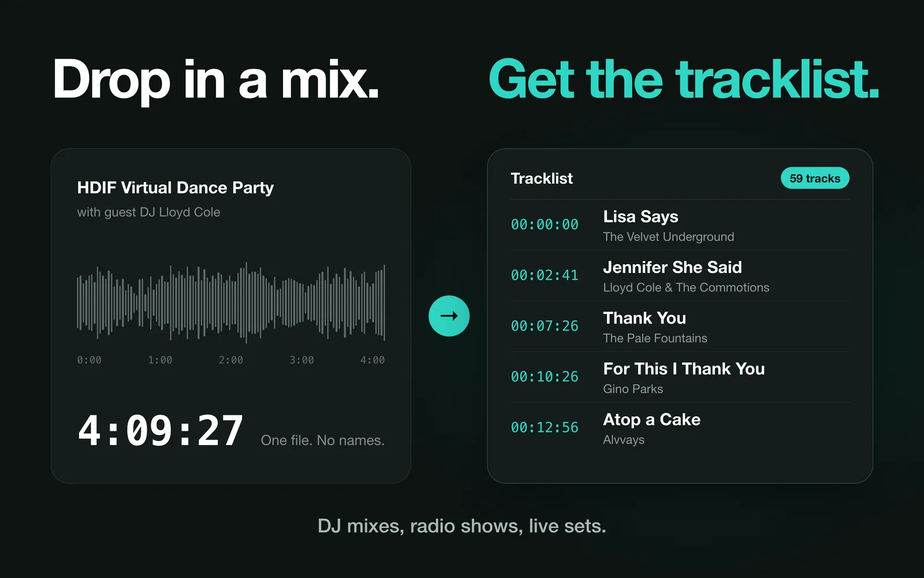Pick the Atop a Cake track title
924x578 pixels.
tap(651, 420)
